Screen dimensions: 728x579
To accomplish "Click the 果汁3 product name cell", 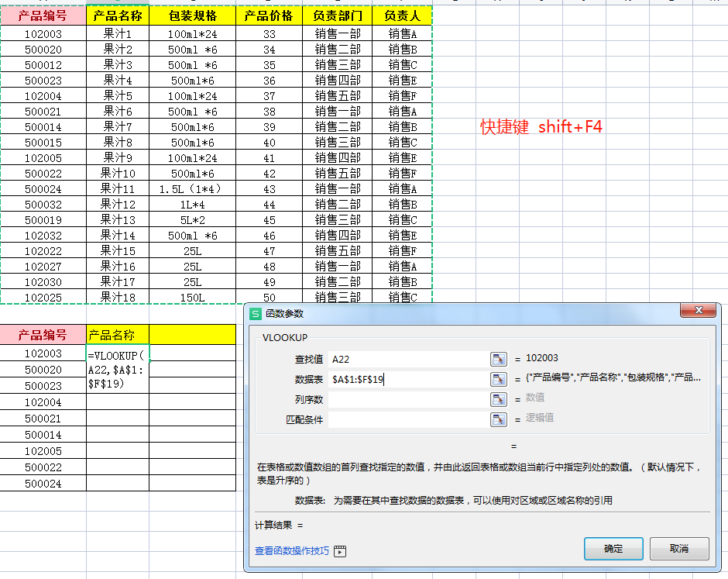I will 118,64.
